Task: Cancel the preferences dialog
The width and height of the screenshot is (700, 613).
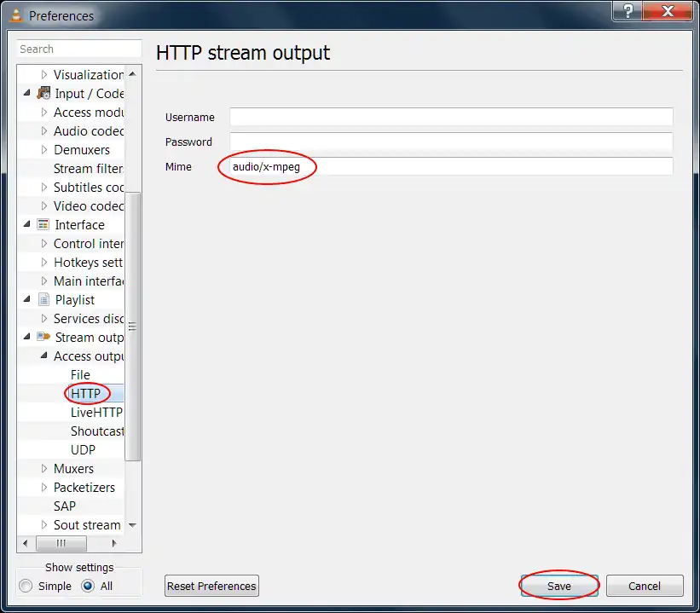Action: 645,587
